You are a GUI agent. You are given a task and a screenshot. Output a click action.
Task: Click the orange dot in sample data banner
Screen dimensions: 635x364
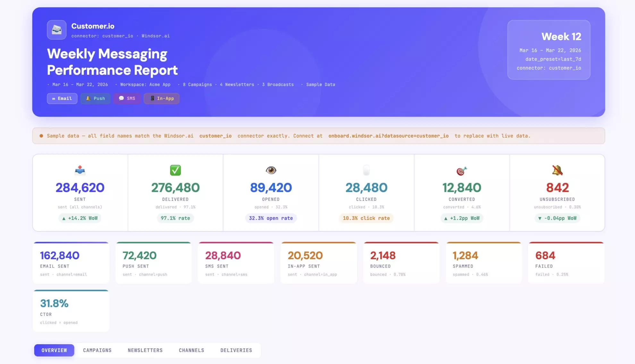coord(41,136)
